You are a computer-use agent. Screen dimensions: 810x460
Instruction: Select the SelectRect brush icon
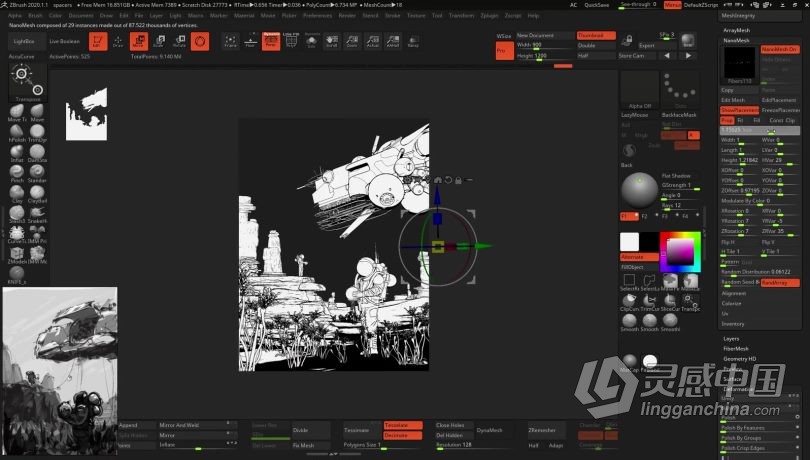(x=629, y=282)
